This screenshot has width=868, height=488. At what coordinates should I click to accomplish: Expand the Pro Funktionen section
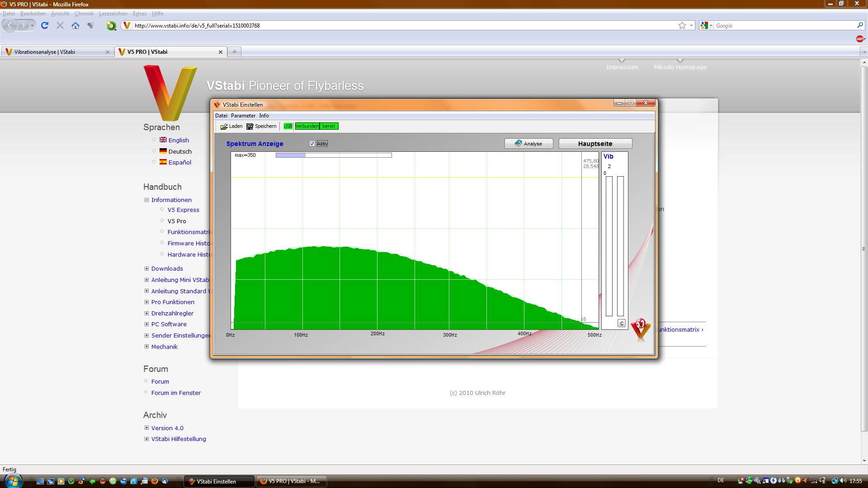pos(146,302)
